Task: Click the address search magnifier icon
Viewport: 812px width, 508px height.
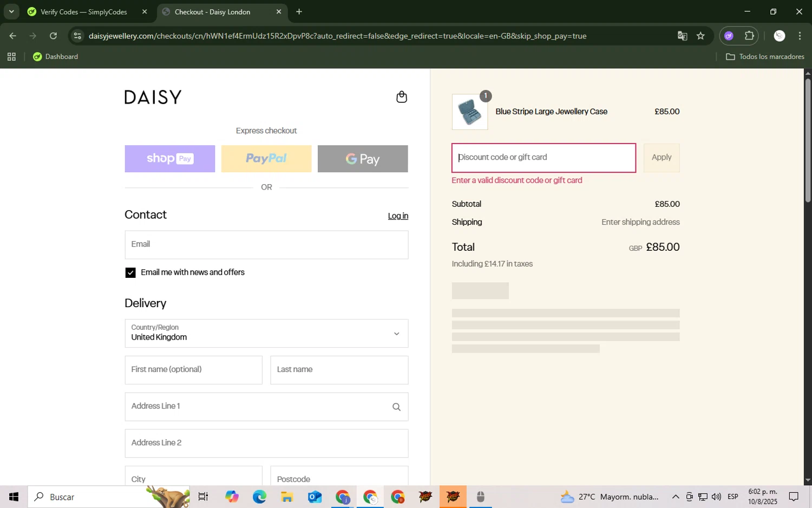Action: pos(396,407)
